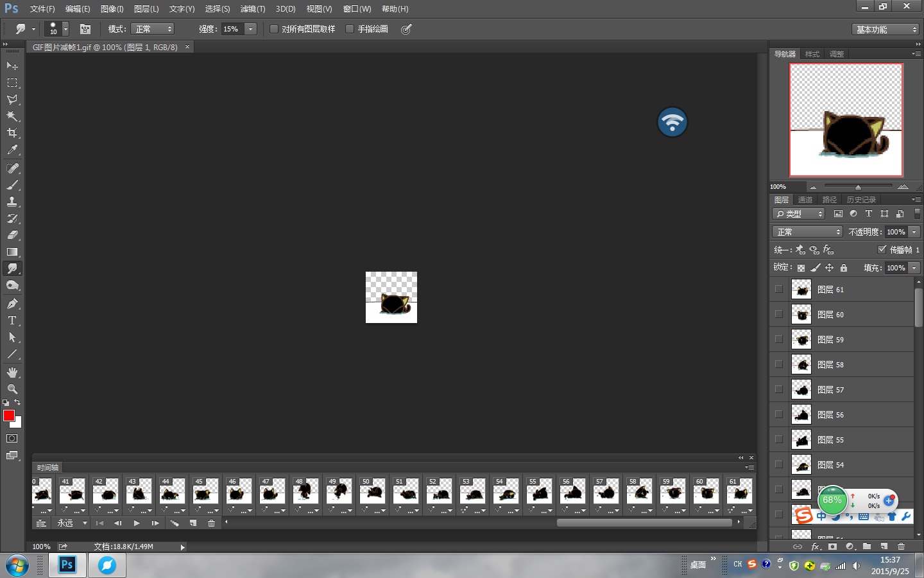Select the Clone Stamp tool
This screenshot has width=924, height=578.
[x=12, y=202]
